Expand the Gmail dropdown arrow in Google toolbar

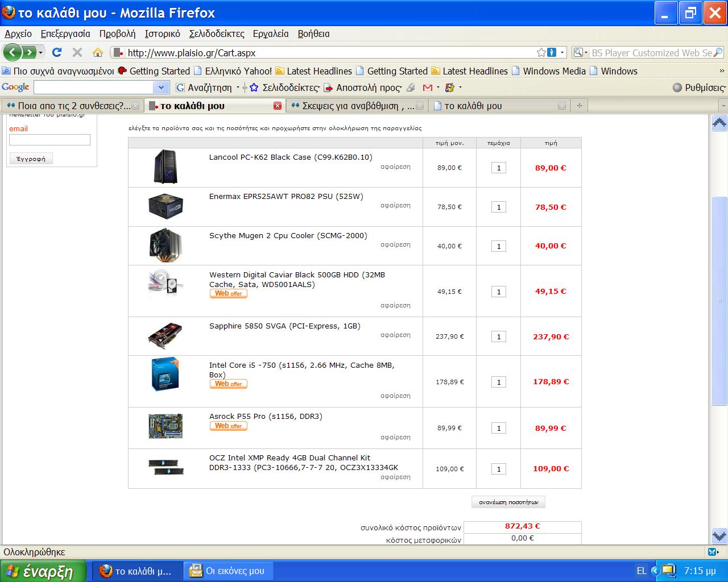coord(437,88)
